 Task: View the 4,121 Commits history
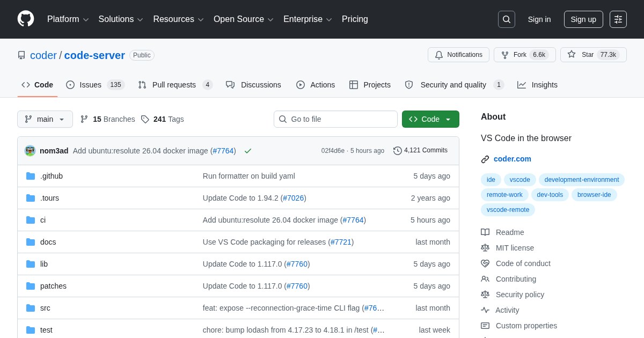(420, 151)
